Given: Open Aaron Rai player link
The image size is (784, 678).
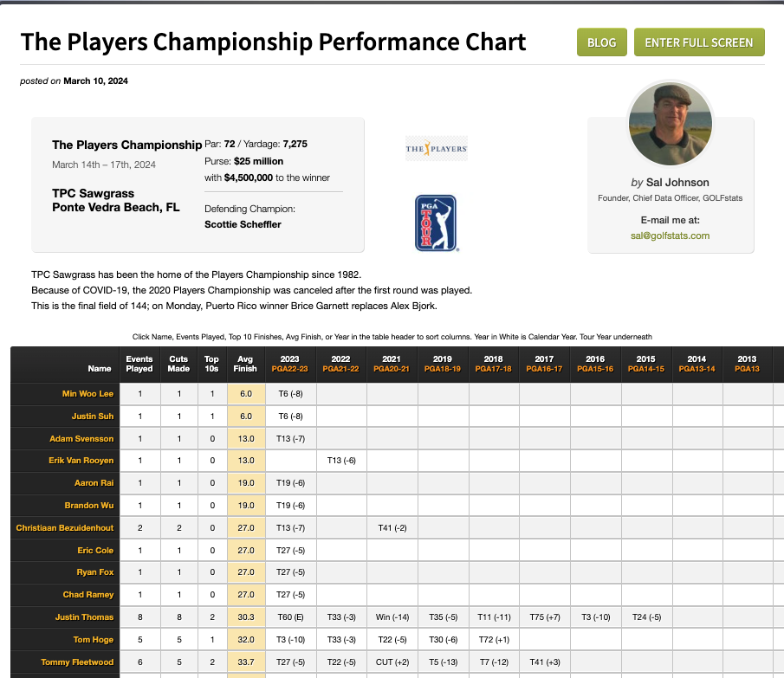Looking at the screenshot, I should click(94, 482).
